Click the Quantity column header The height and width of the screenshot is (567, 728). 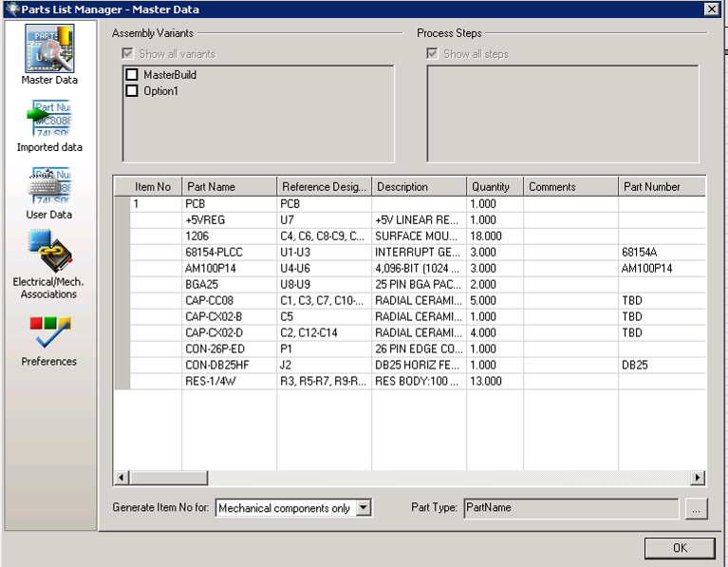pos(495,187)
